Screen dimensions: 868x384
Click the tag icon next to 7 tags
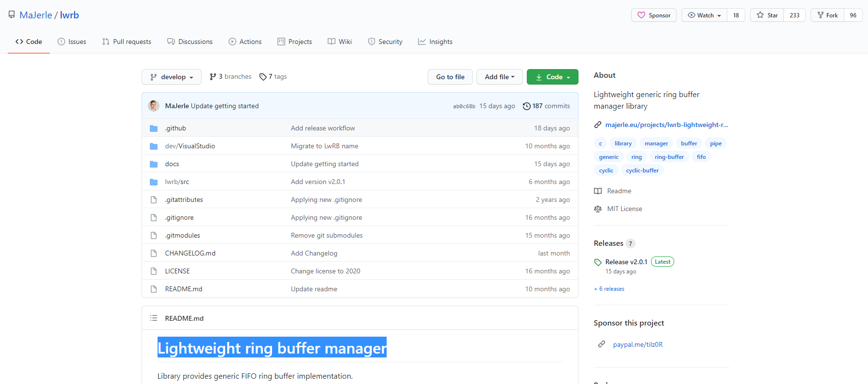263,77
